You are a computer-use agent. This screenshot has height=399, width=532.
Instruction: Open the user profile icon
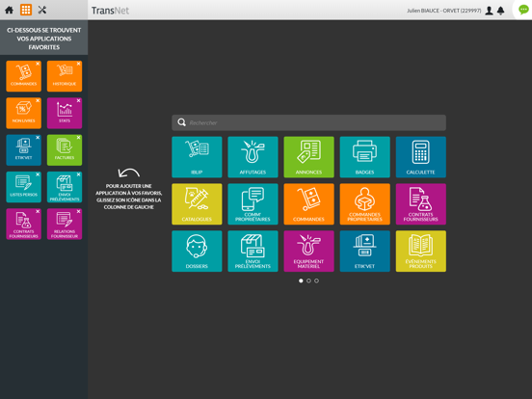(489, 11)
